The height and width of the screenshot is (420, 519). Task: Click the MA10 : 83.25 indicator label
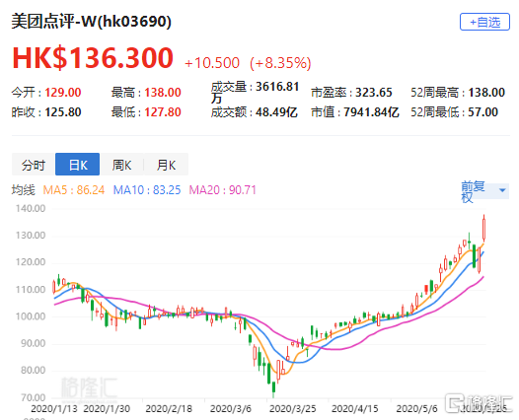pyautogui.click(x=147, y=190)
